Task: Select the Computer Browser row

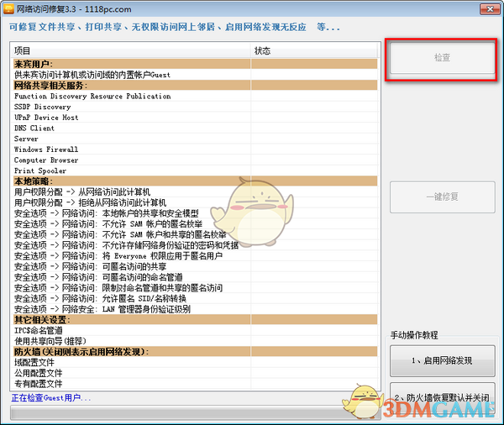Action: (196, 160)
